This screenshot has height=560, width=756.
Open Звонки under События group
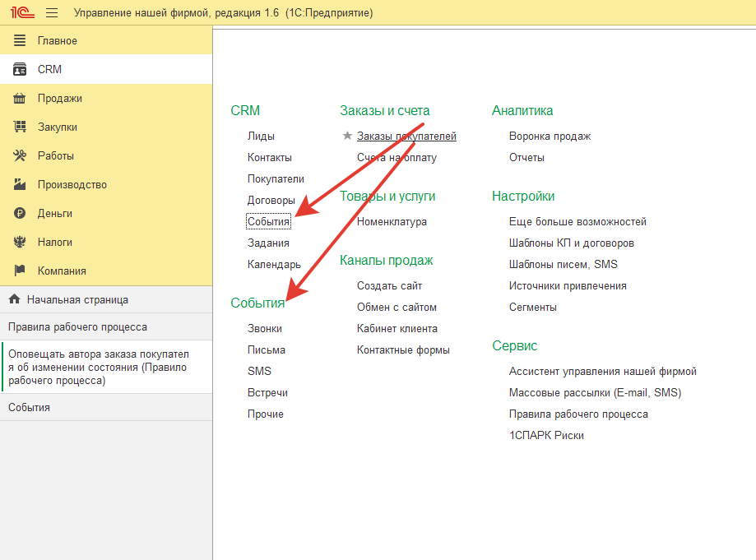coord(265,328)
